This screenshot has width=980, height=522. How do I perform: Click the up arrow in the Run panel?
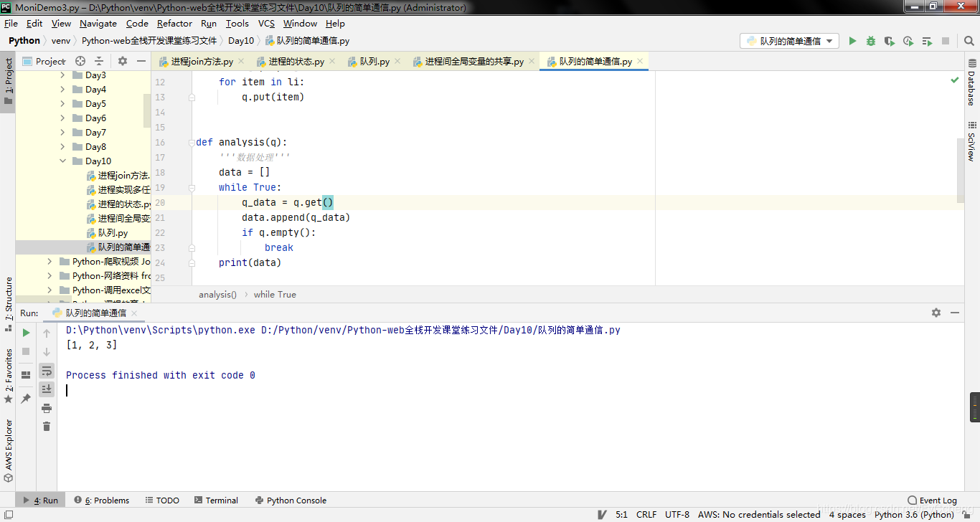point(47,333)
